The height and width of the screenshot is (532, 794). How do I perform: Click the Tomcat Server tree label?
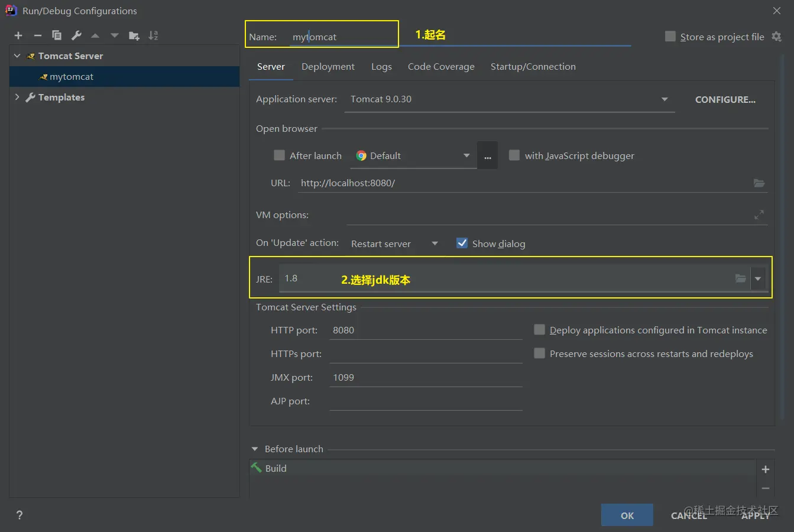70,56
